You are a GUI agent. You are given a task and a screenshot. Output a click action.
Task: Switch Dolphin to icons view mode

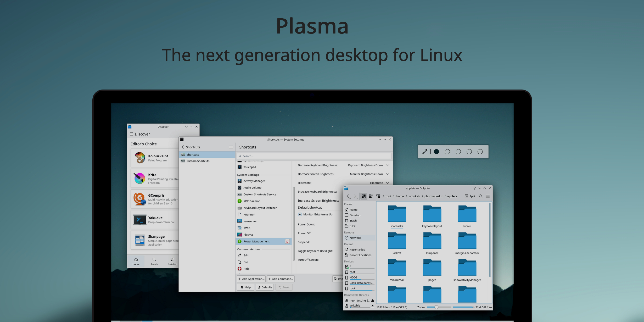[364, 196]
